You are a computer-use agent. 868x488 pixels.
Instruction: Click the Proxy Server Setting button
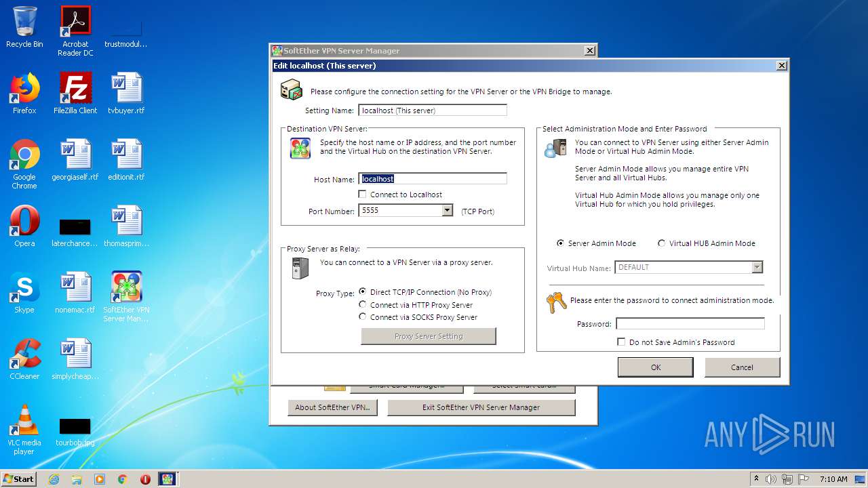tap(429, 336)
